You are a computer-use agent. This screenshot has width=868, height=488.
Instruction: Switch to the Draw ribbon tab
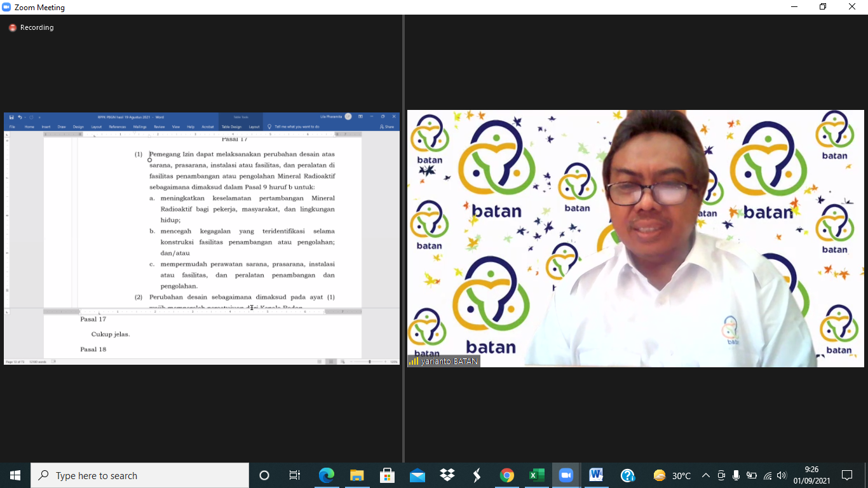tap(62, 126)
